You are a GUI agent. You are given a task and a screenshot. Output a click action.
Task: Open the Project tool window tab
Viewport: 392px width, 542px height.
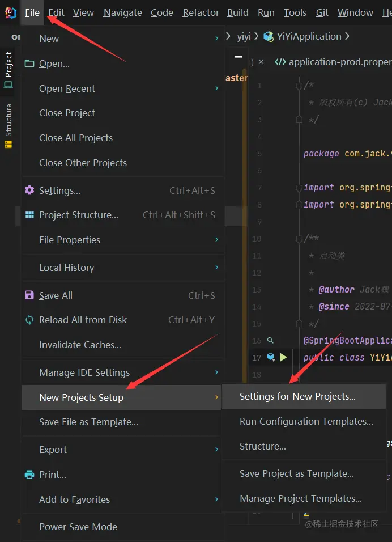[x=8, y=70]
